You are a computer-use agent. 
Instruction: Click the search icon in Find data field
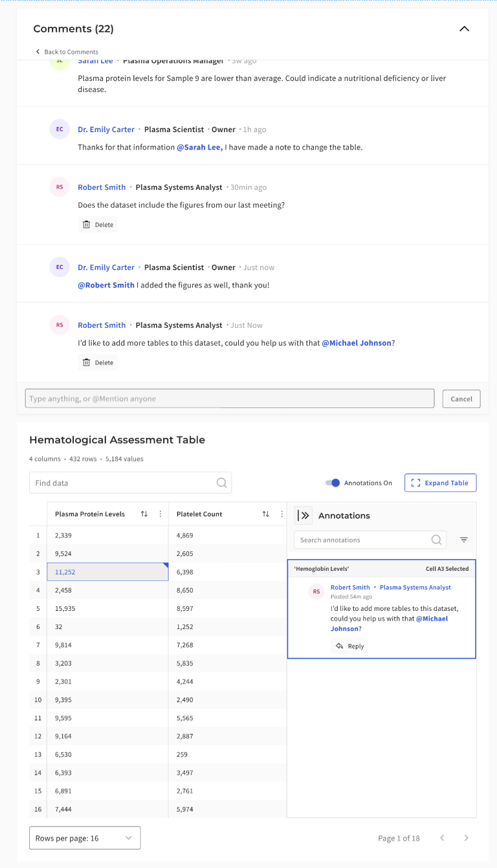(221, 483)
